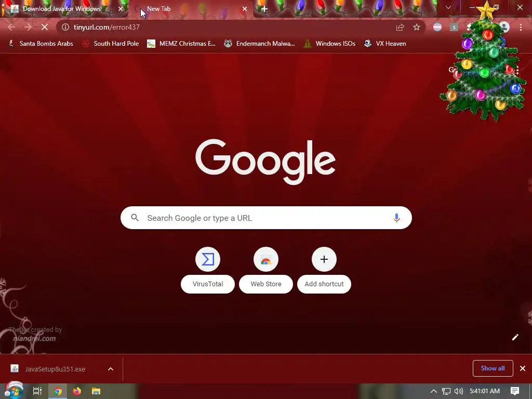
Task: Click Show all downloads button
Action: click(493, 368)
